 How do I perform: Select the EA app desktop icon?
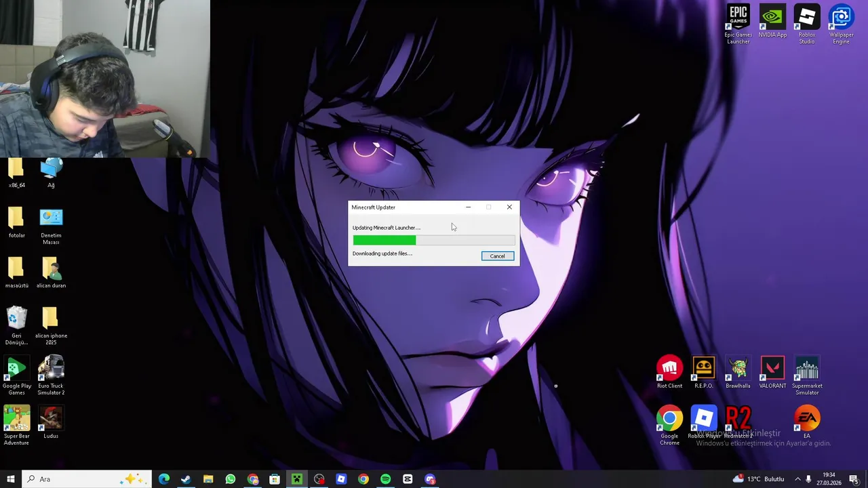(807, 422)
